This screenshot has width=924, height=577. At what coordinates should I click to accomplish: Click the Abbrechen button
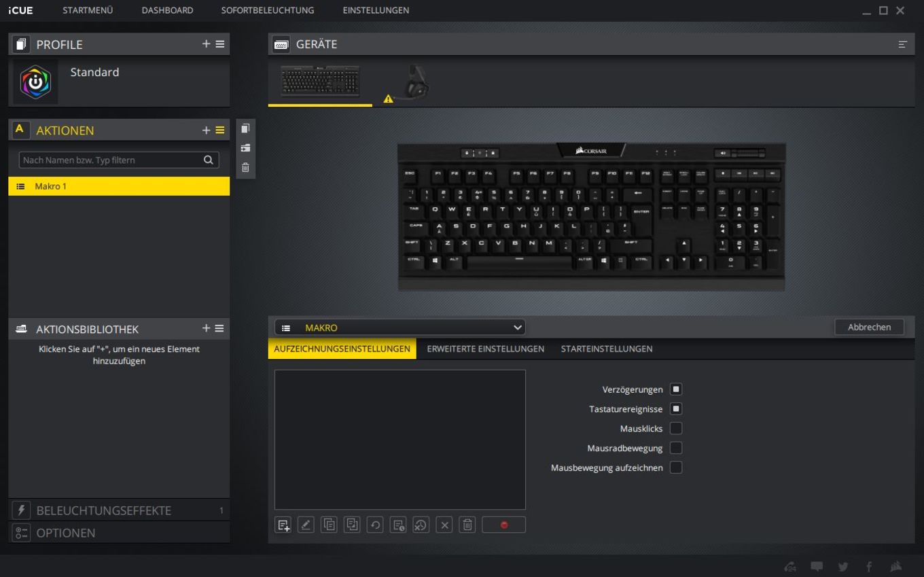pyautogui.click(x=869, y=327)
